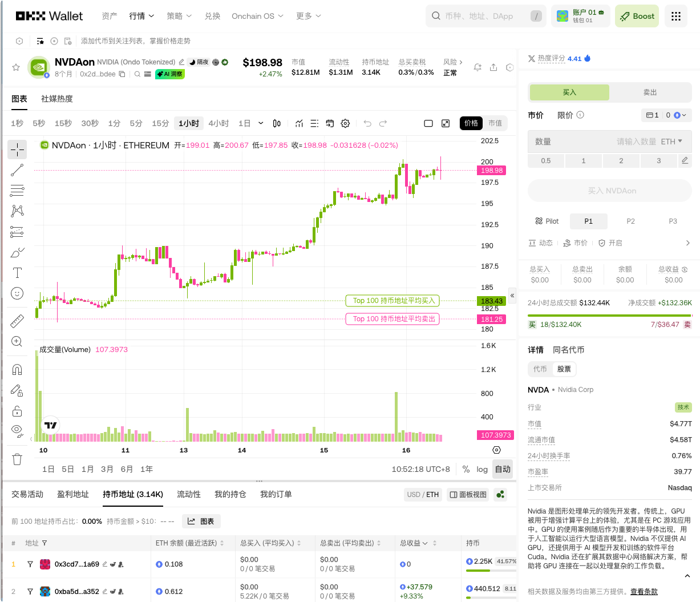
Task: Open the 行情 navigation dropdown
Action: [x=141, y=16]
